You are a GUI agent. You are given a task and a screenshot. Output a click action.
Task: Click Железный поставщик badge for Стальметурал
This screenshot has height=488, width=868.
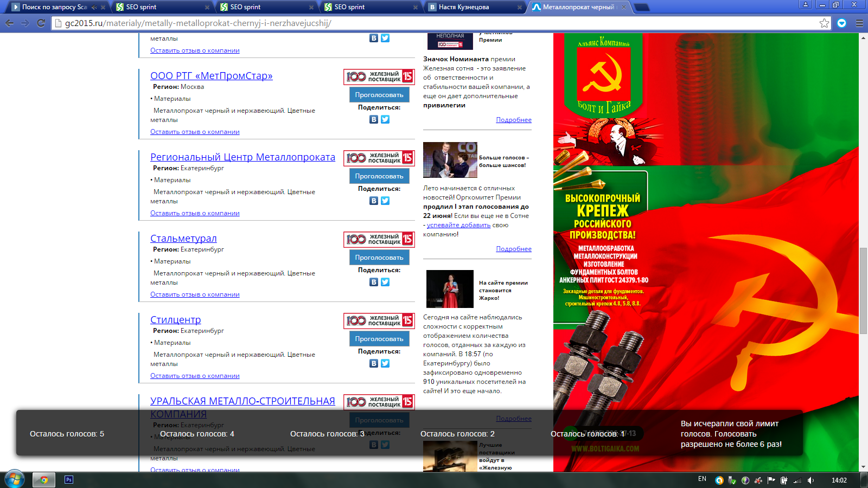(379, 240)
